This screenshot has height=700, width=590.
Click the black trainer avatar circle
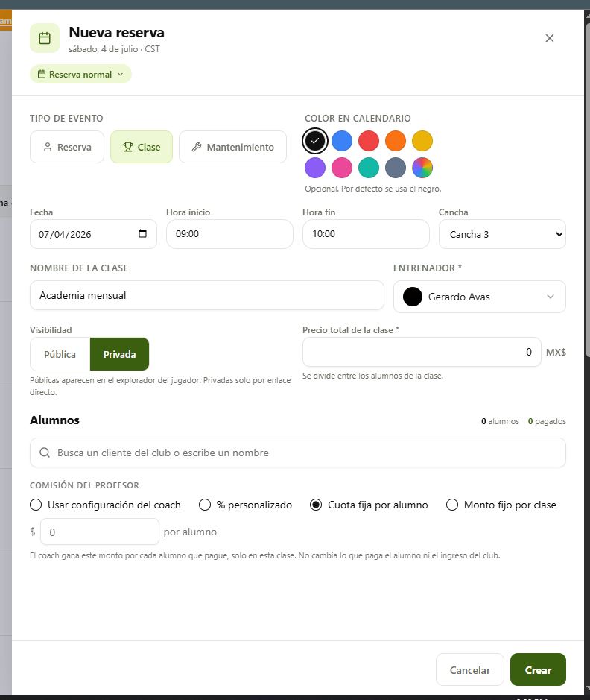pyautogui.click(x=413, y=297)
